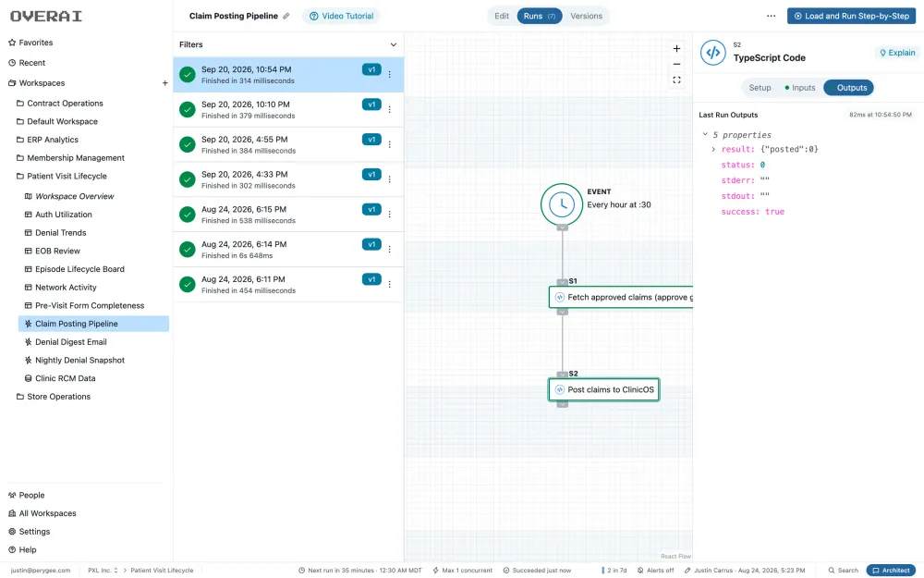The image size is (924, 578).
Task: Open the three-dot menu in top bar
Action: [x=771, y=16]
